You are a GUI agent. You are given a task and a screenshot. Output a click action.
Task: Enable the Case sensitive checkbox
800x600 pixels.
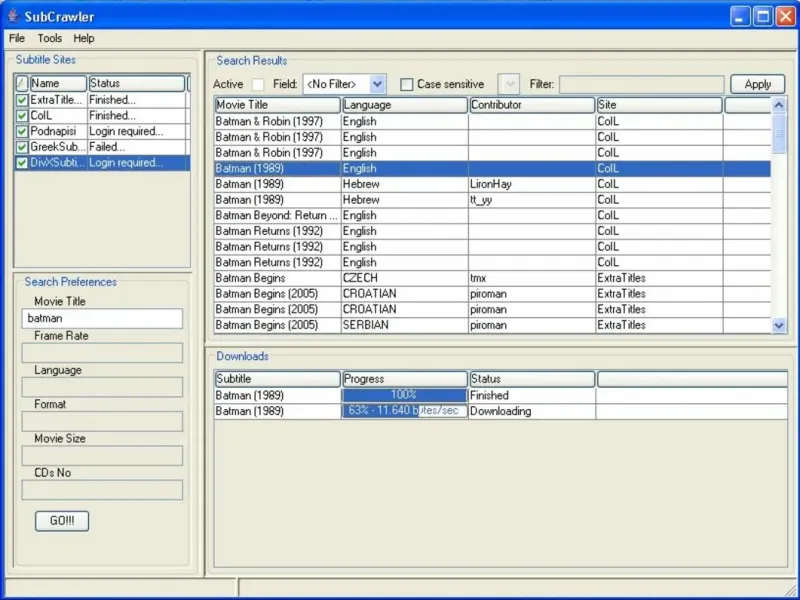(x=407, y=85)
